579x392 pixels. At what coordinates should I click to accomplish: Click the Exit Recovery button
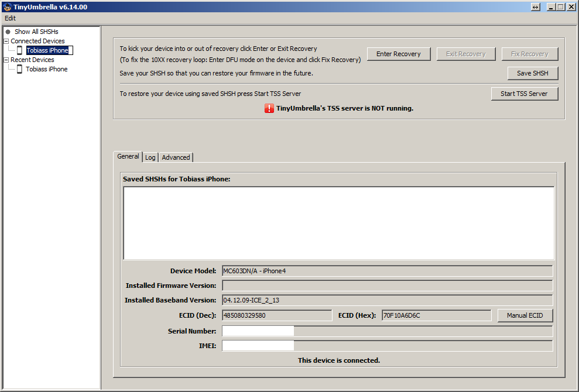point(465,54)
